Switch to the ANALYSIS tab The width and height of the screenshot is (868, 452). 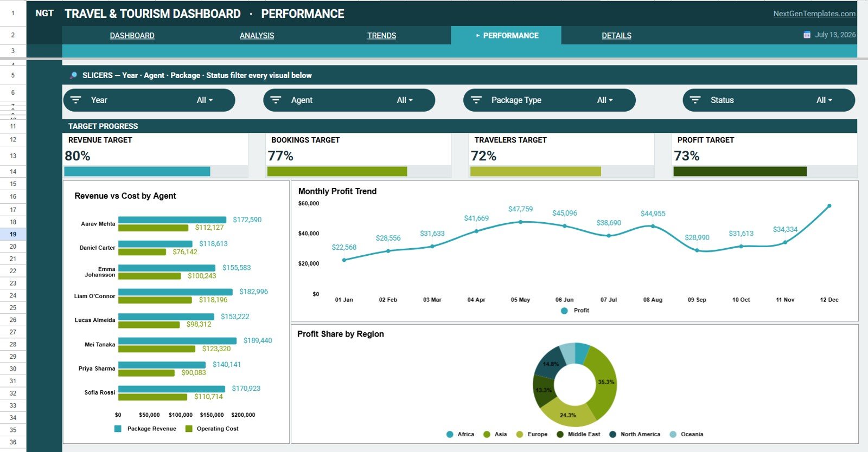[257, 35]
